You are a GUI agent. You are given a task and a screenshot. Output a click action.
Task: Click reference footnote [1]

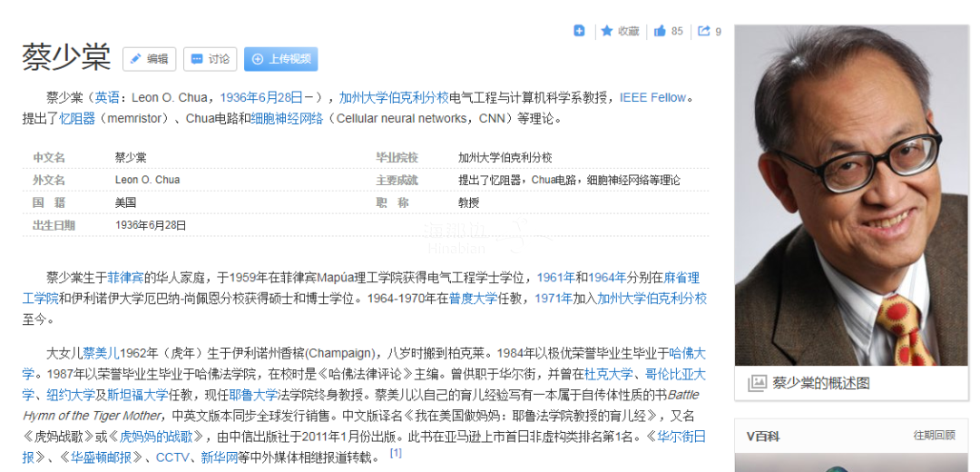[396, 452]
